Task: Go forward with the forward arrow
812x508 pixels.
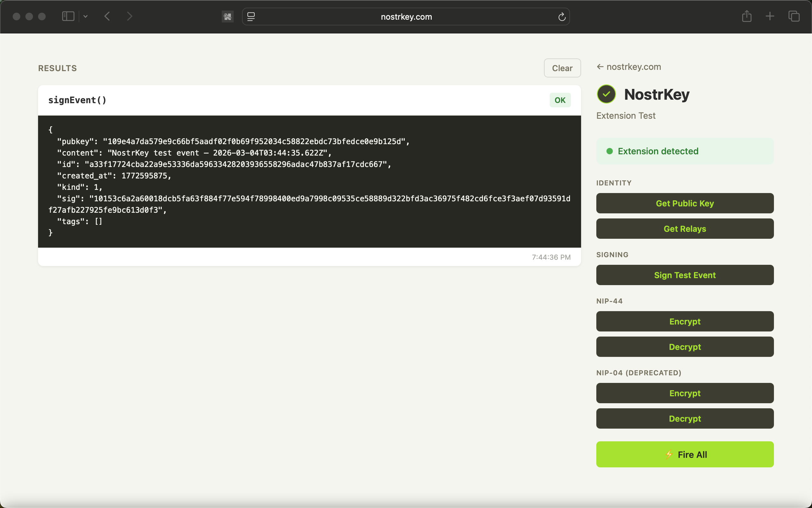Action: (129, 16)
